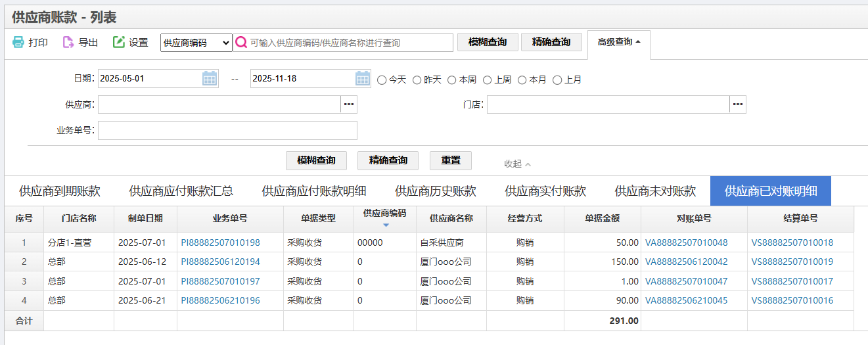
Task: Click 收起 to collapse filters
Action: (x=517, y=164)
